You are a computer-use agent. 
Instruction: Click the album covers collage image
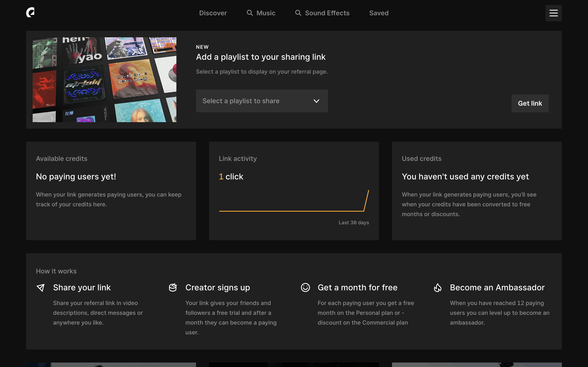tap(105, 80)
